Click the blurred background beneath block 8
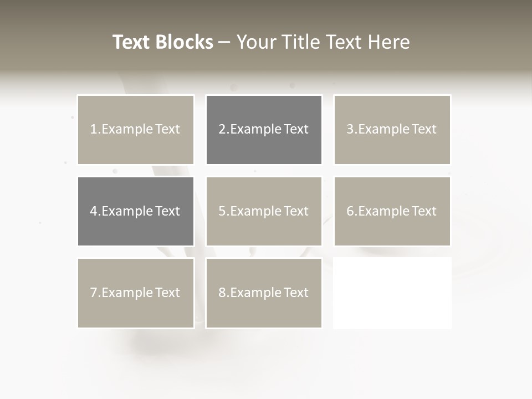The width and height of the screenshot is (532, 399). (x=264, y=360)
